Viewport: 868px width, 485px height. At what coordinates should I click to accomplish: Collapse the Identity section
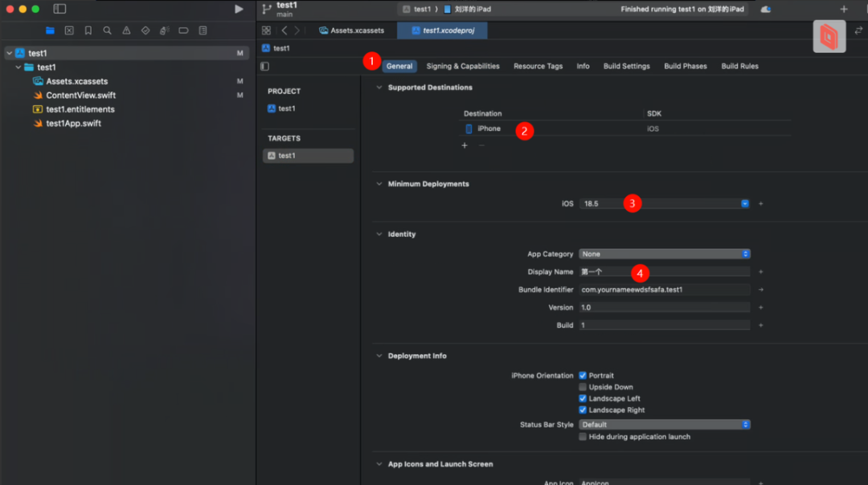point(379,234)
